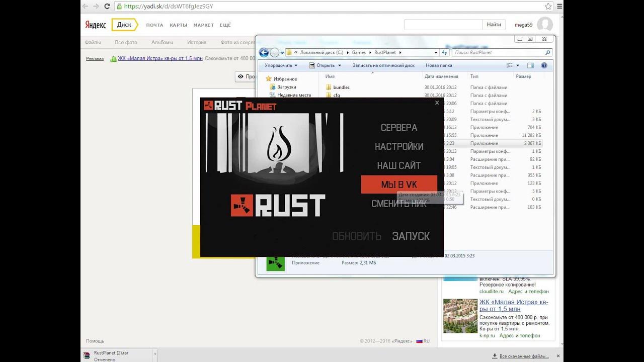Click Диск in the Yandex header
This screenshot has width=644, height=362.
point(124,25)
